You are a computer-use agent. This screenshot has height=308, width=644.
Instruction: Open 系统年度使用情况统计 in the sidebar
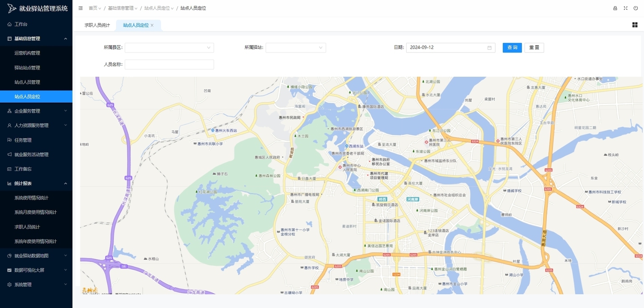pos(36,241)
